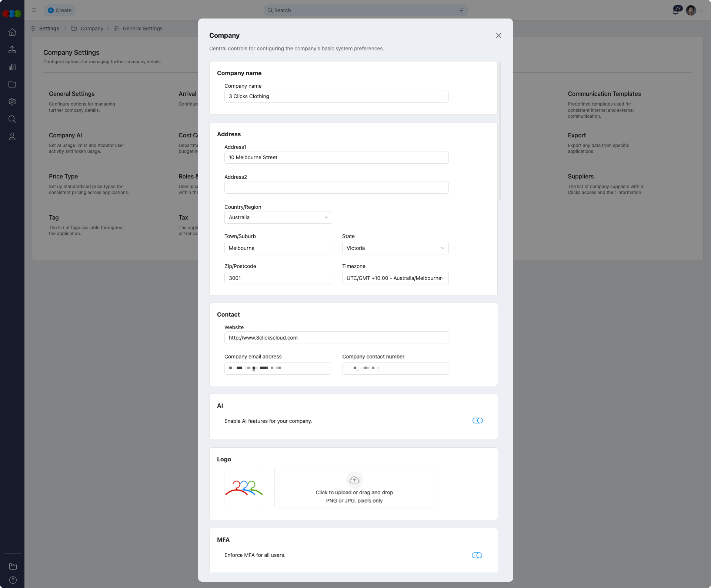The image size is (711, 588).
Task: Open the Users icon in the sidebar
Action: pyautogui.click(x=12, y=137)
